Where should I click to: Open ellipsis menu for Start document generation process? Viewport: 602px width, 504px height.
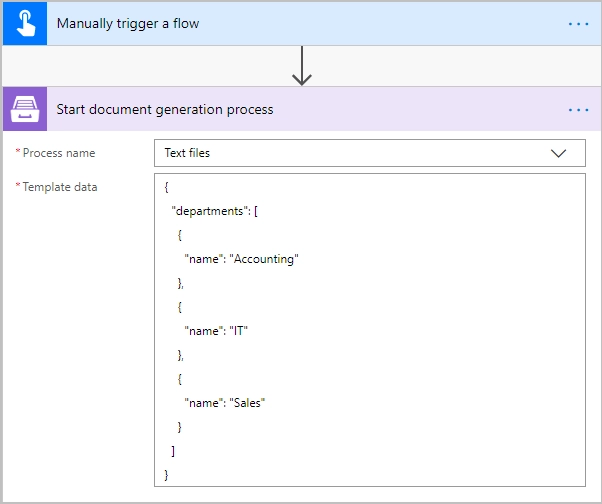pos(578,110)
